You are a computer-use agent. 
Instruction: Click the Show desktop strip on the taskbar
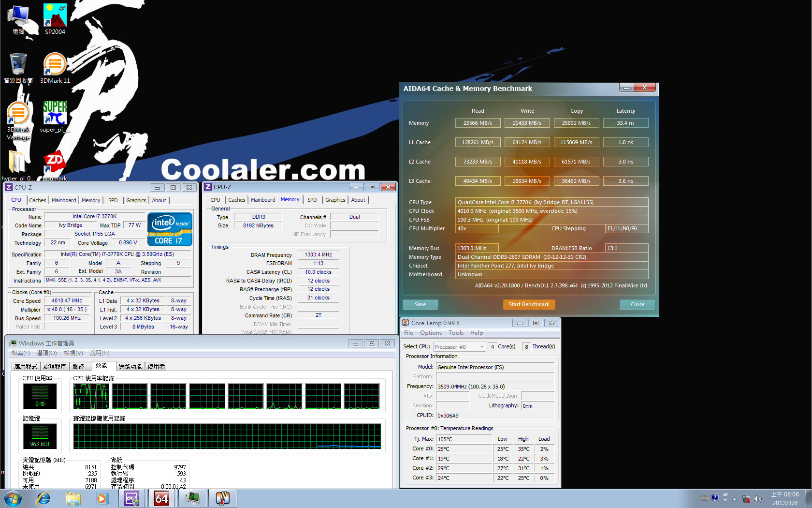pos(808,498)
